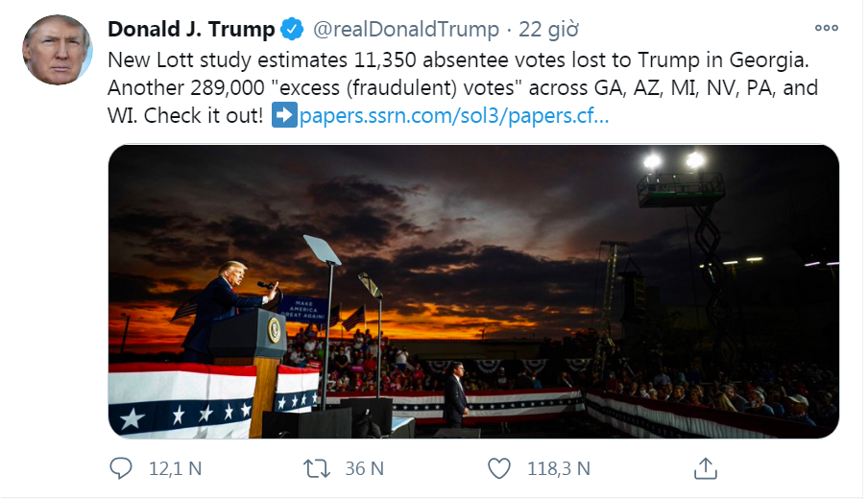868x499 pixels.
Task: Click the Donald J. Trump display name
Action: 190,29
